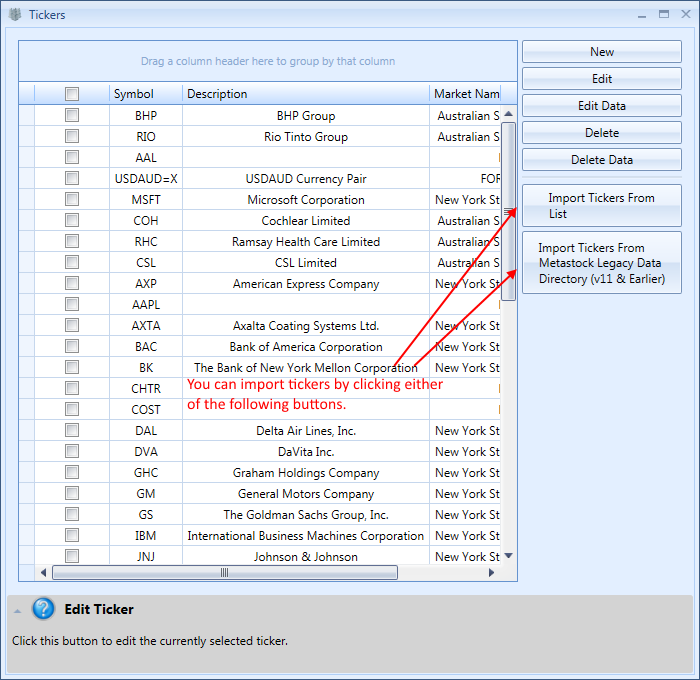Check the AAPL row checkbox
Screen dimensions: 700x680
click(72, 304)
